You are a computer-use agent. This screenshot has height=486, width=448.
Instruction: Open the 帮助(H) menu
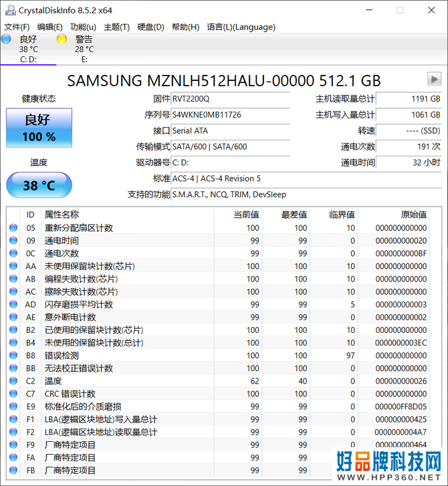(x=185, y=27)
